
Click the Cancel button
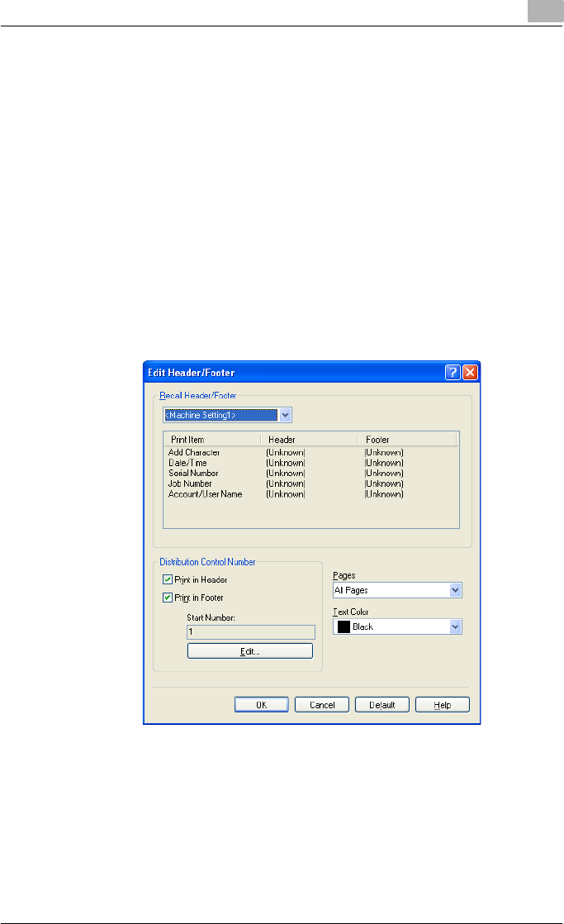(322, 705)
